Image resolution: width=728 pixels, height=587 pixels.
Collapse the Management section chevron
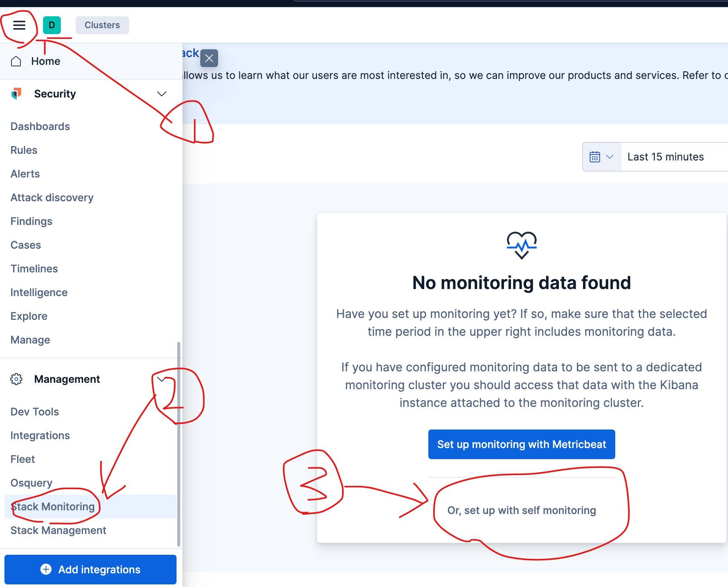pos(161,379)
